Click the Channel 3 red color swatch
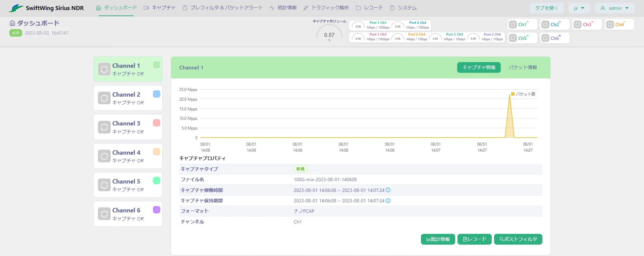 coord(157,123)
